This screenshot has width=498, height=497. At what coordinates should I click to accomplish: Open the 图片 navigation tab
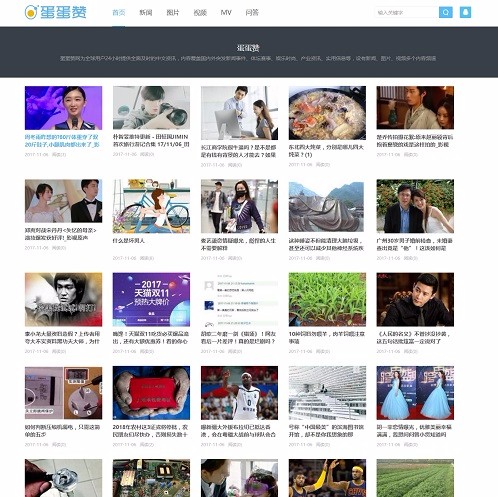pyautogui.click(x=173, y=13)
